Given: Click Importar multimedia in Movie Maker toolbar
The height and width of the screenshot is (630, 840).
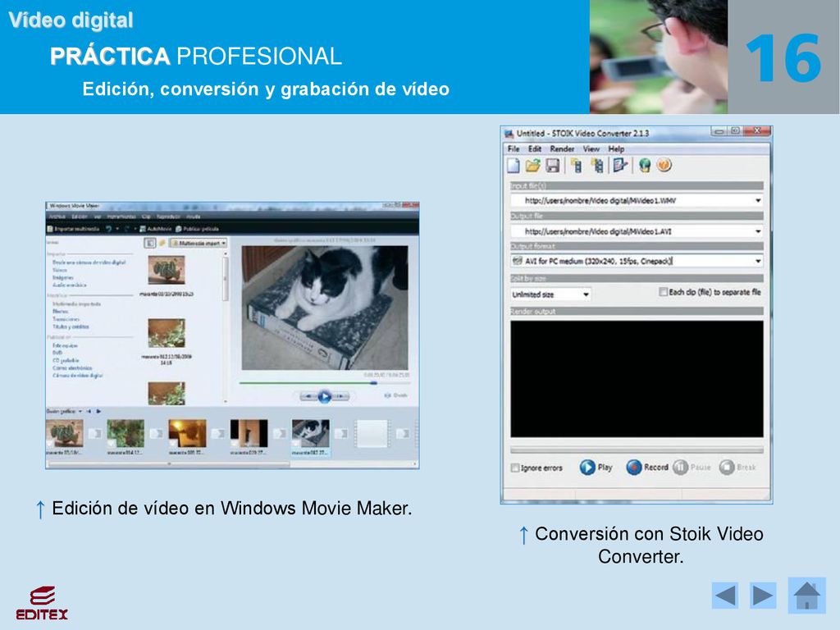Looking at the screenshot, I should (73, 229).
